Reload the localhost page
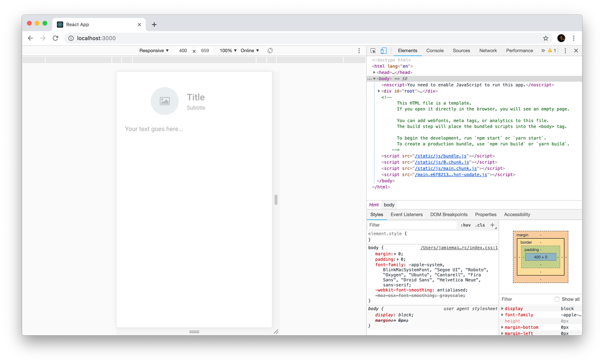 [55, 38]
